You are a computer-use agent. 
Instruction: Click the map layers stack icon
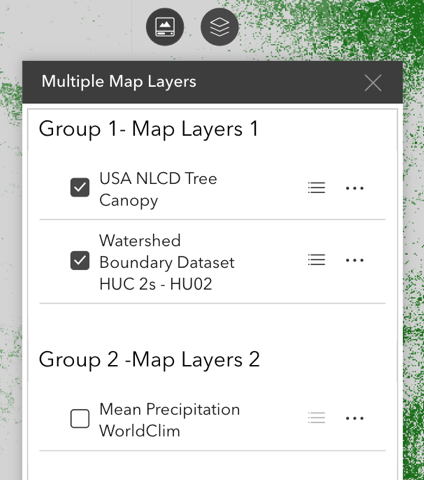coord(220,27)
